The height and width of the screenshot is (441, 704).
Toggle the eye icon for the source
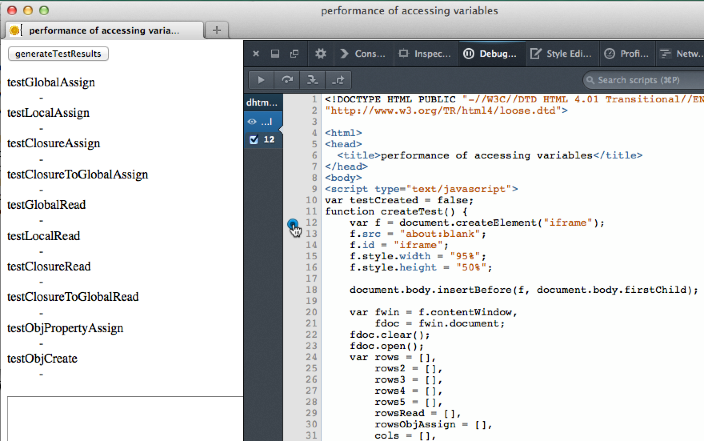(x=254, y=121)
